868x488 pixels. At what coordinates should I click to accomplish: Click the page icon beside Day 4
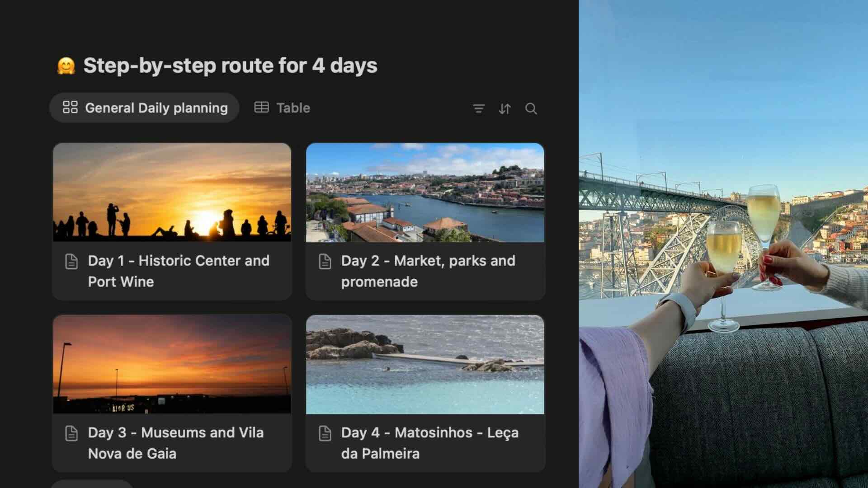(x=325, y=433)
